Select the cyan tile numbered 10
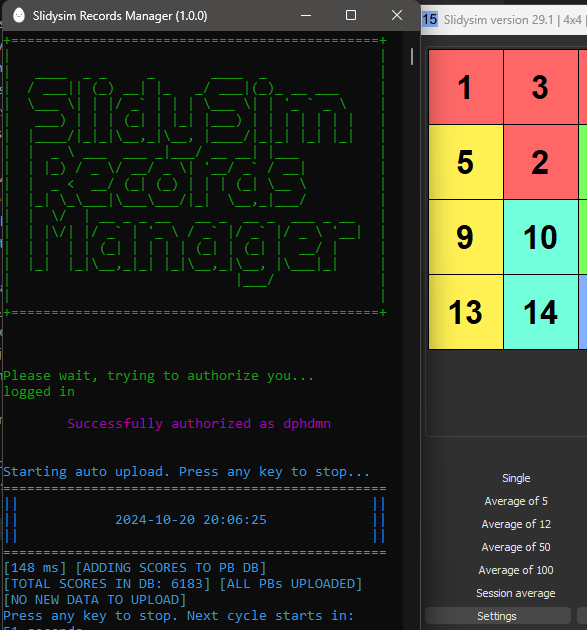The width and height of the screenshot is (587, 630). coord(541,237)
